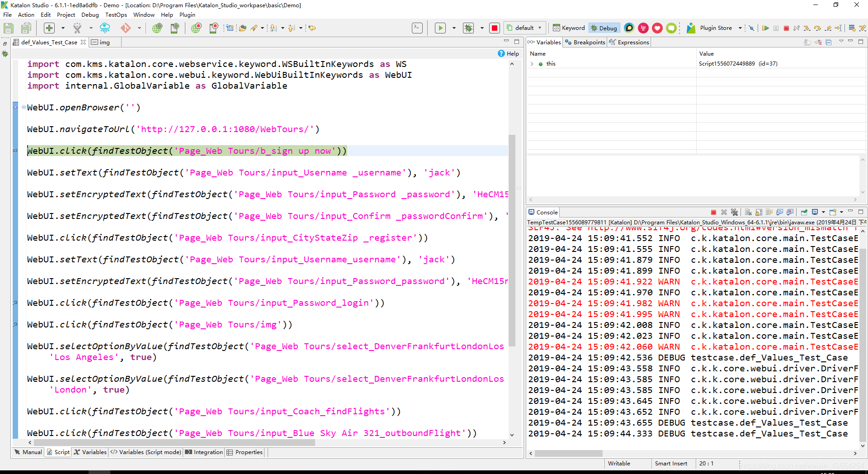Open the Katalon Help link
This screenshot has height=474, width=868.
point(508,53)
